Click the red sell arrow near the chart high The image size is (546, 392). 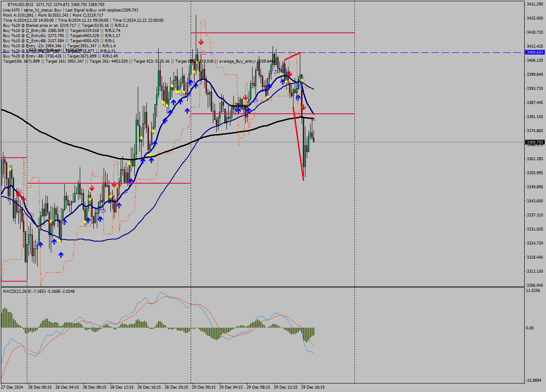click(x=200, y=42)
